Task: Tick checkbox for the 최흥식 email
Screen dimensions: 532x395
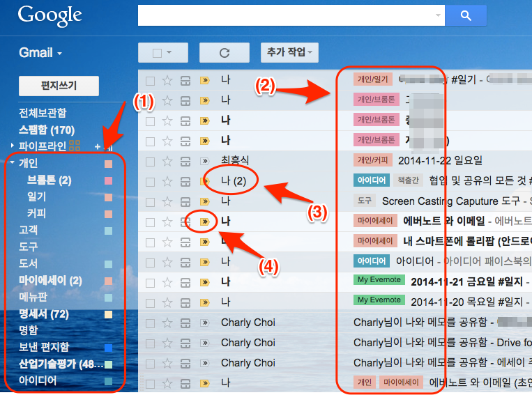Action: pyautogui.click(x=151, y=162)
